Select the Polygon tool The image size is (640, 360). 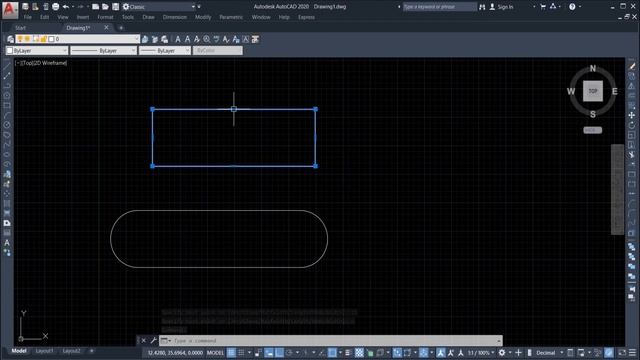click(7, 96)
